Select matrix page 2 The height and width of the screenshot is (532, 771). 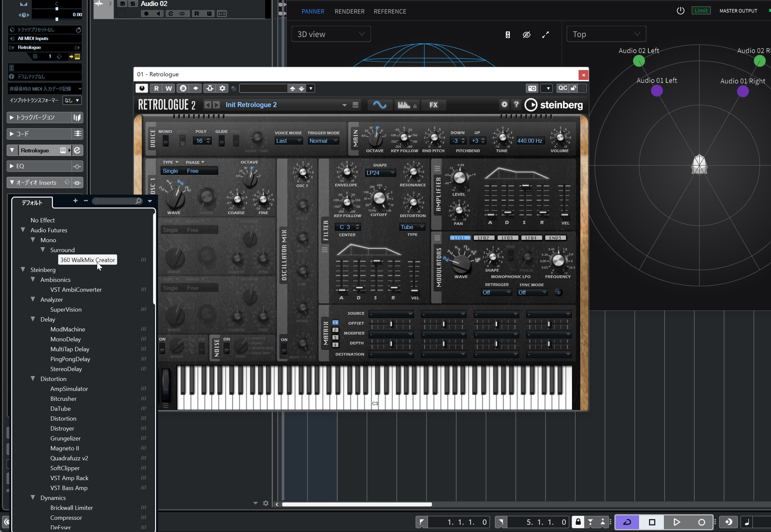[x=335, y=330]
